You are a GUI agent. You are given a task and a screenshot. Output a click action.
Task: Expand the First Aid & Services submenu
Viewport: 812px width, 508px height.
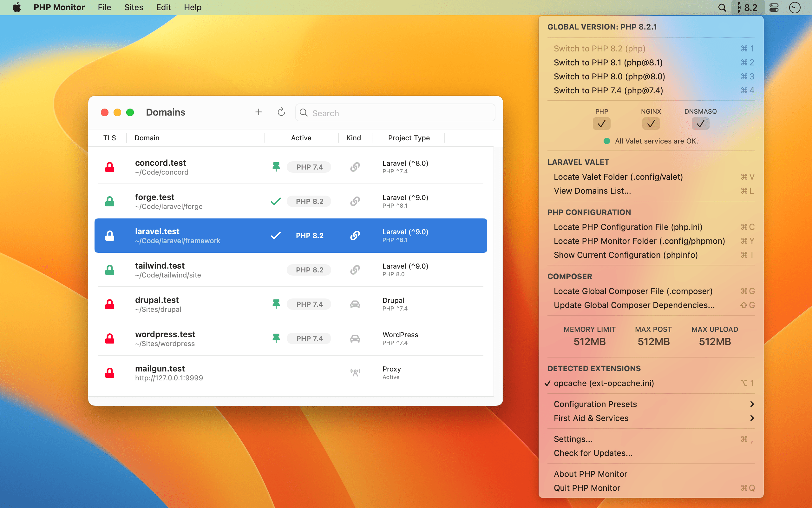click(x=651, y=418)
